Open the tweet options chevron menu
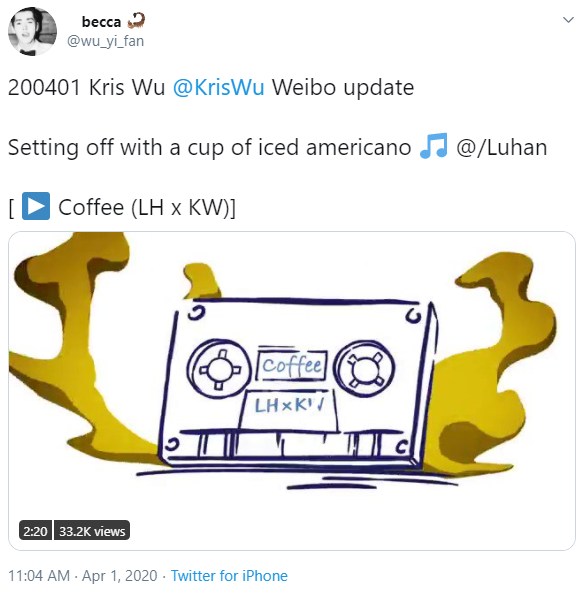Viewport: 579px width, 597px height. pyautogui.click(x=568, y=20)
